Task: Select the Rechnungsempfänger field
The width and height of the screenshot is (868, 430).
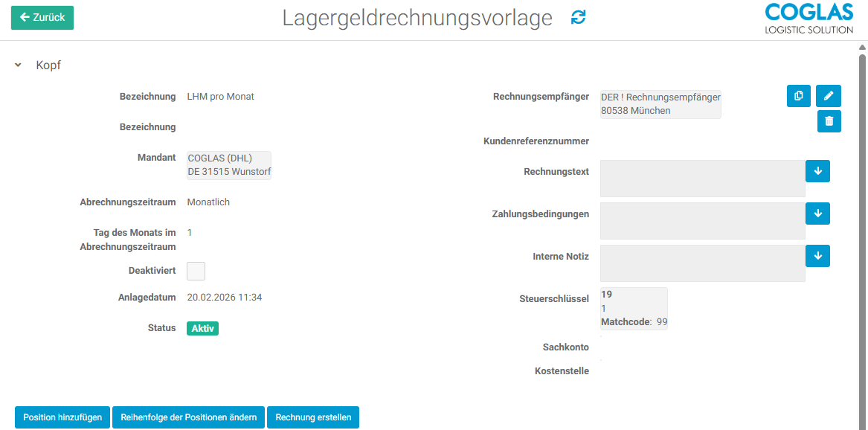Action: pyautogui.click(x=660, y=104)
